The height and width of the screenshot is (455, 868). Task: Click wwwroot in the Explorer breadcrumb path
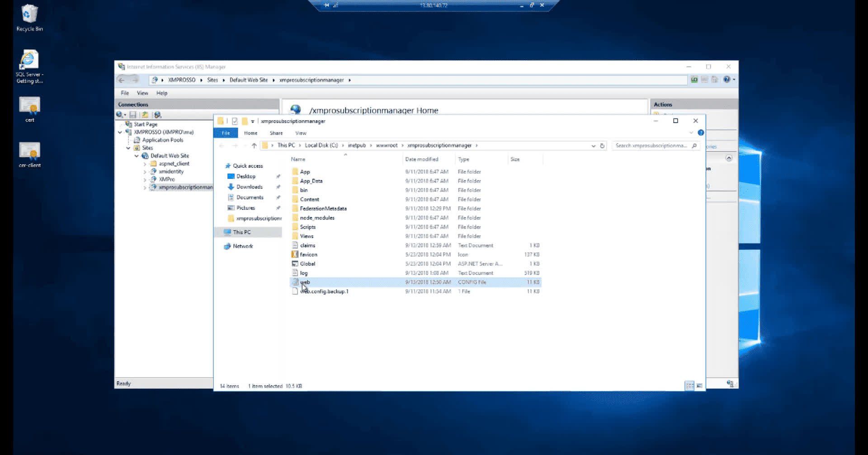(x=387, y=145)
